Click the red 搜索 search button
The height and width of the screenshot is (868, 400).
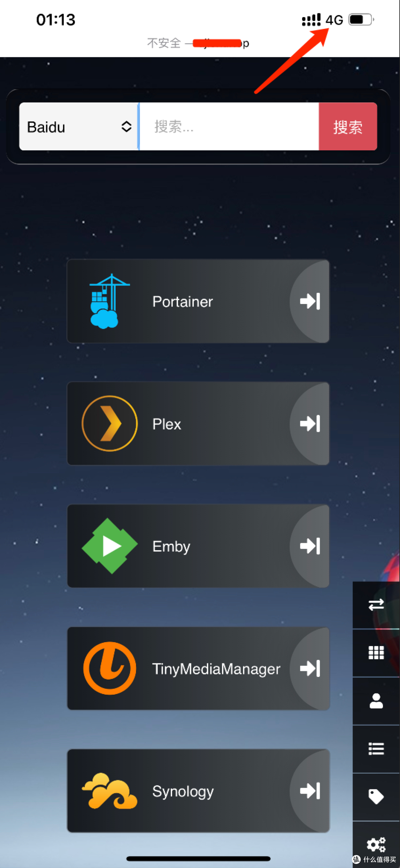click(348, 127)
